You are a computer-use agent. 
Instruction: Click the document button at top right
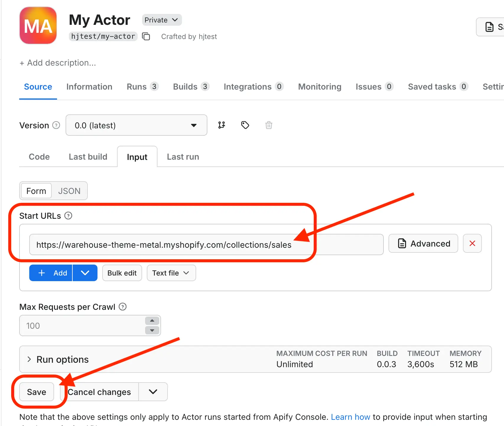(490, 27)
